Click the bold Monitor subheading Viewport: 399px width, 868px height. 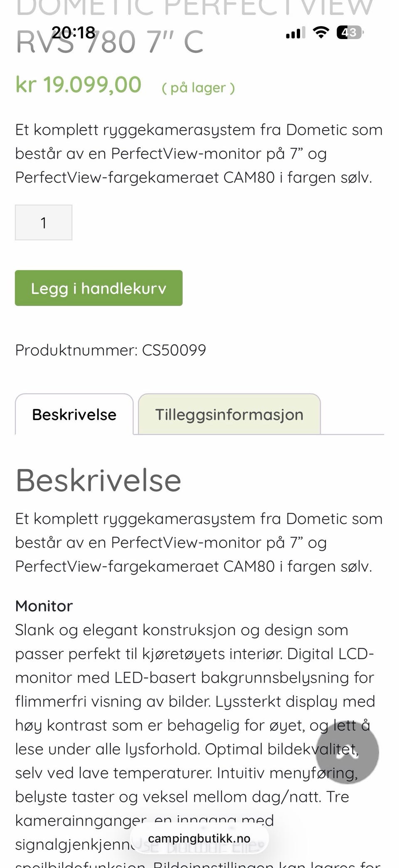44,606
